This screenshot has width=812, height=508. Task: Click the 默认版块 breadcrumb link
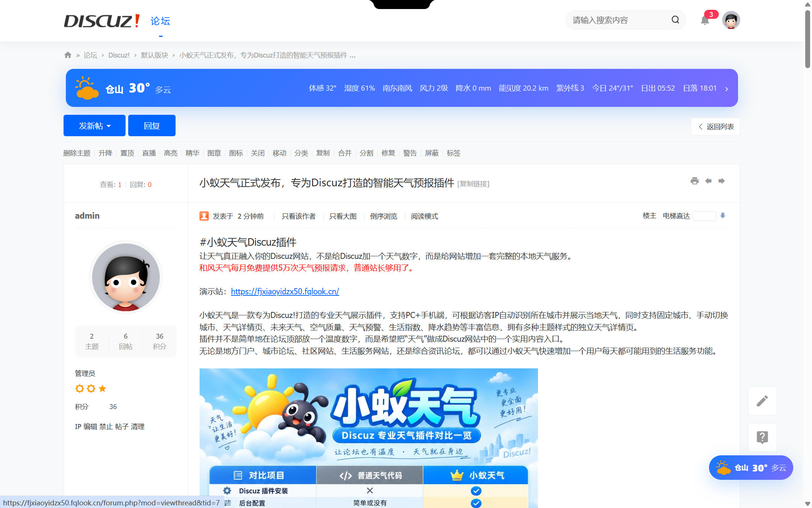pos(155,55)
